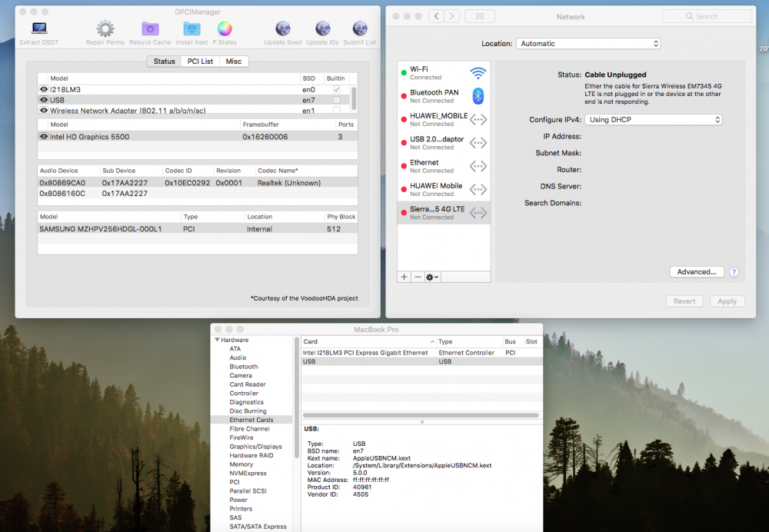Select Audio in Hardware sidebar
The width and height of the screenshot is (769, 532).
pyautogui.click(x=238, y=358)
